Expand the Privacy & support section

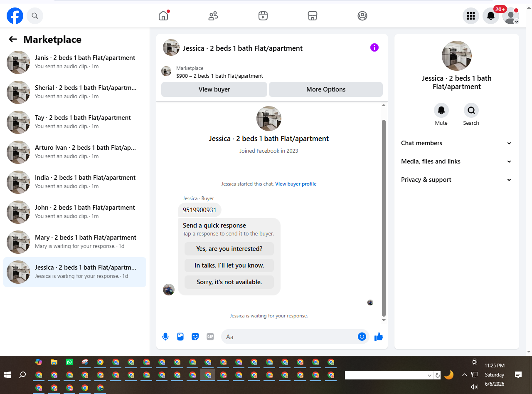click(456, 180)
